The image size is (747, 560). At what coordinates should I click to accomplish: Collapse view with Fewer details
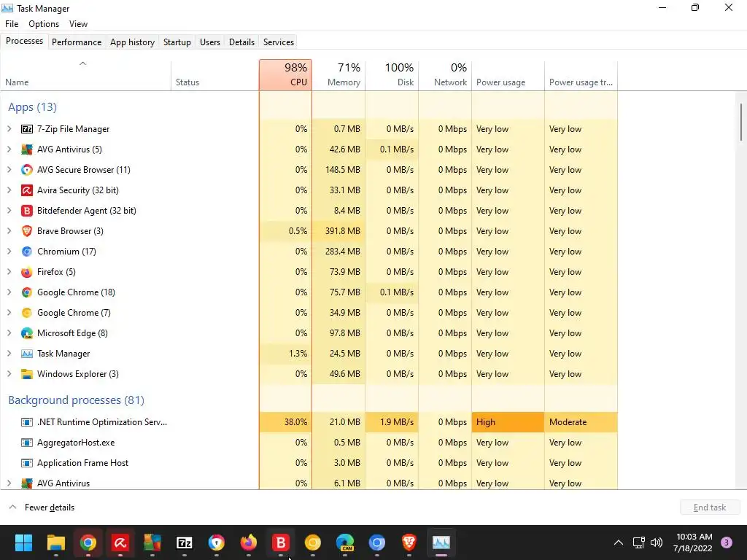[x=42, y=507]
